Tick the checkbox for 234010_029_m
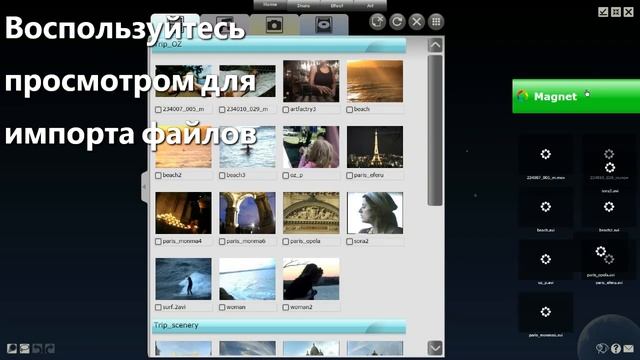 222,109
